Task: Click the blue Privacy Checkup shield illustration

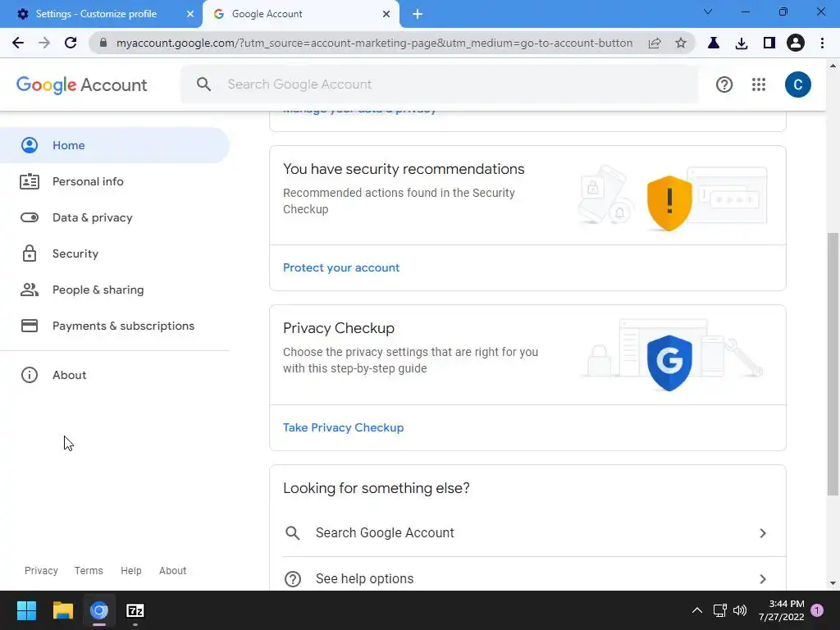Action: 669,363
